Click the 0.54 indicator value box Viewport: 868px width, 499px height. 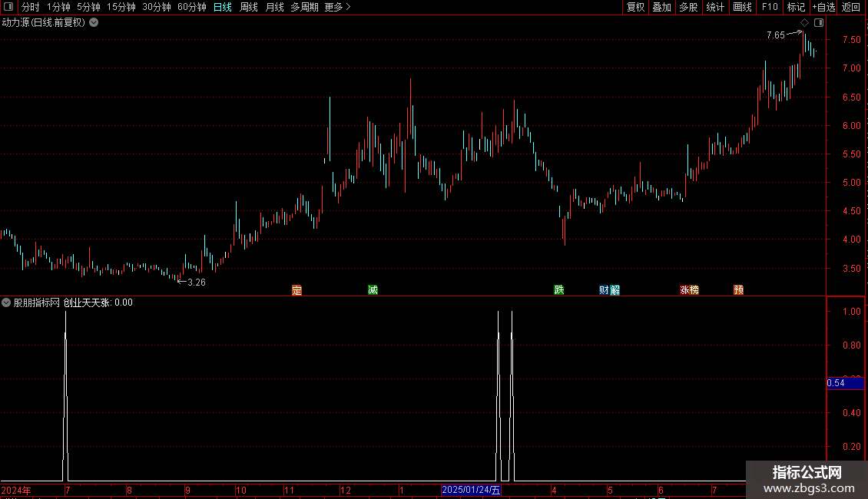[845, 383]
